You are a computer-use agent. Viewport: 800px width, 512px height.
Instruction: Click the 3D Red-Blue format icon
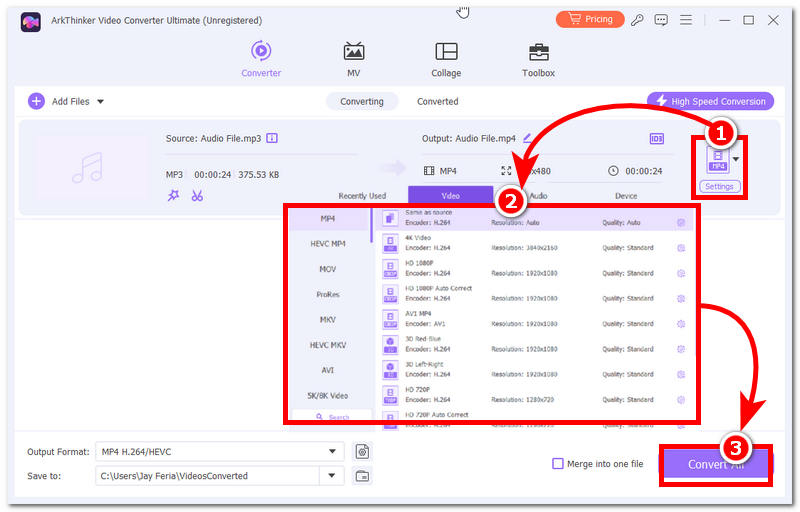click(x=390, y=345)
